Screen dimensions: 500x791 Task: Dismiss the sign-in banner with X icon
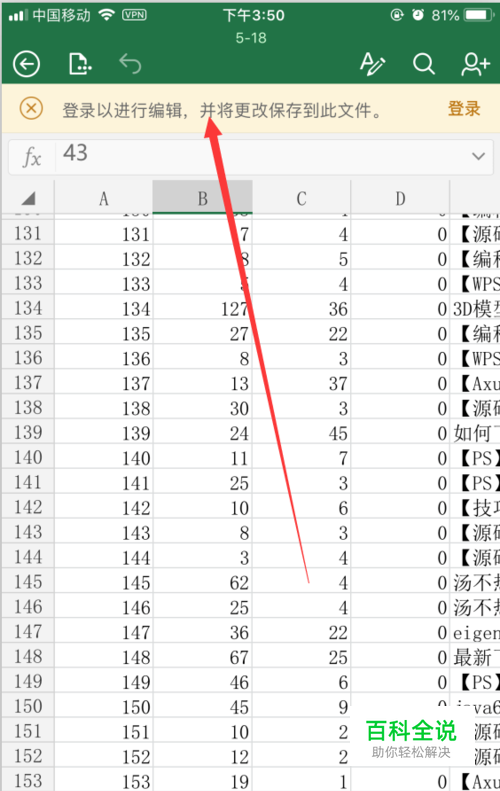pyautogui.click(x=31, y=108)
